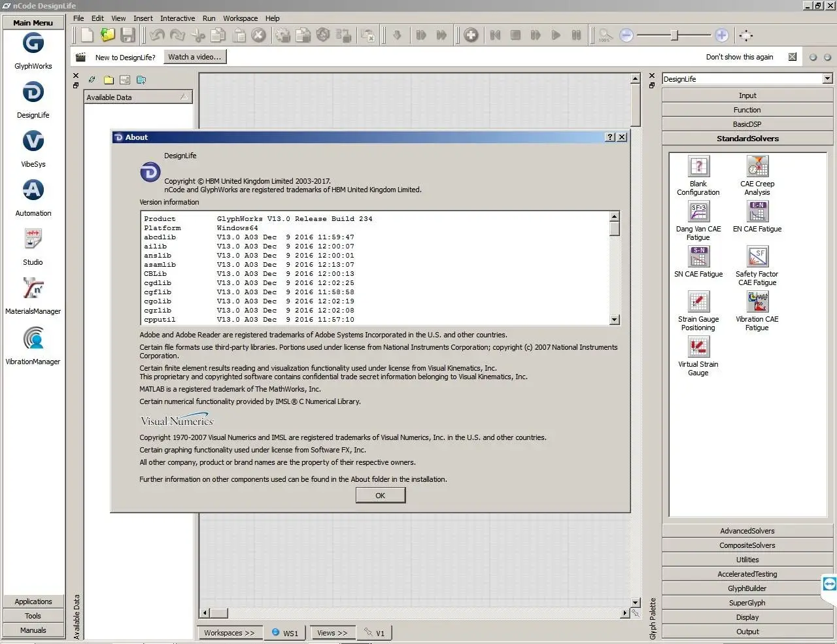The image size is (837, 644).
Task: Click the Stop square in toolbar
Action: tap(515, 35)
